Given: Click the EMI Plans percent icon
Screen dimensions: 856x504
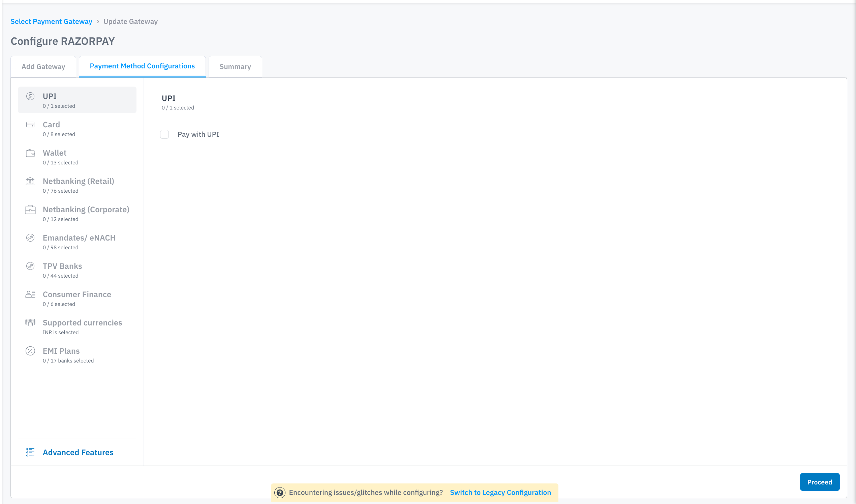Looking at the screenshot, I should [x=30, y=351].
